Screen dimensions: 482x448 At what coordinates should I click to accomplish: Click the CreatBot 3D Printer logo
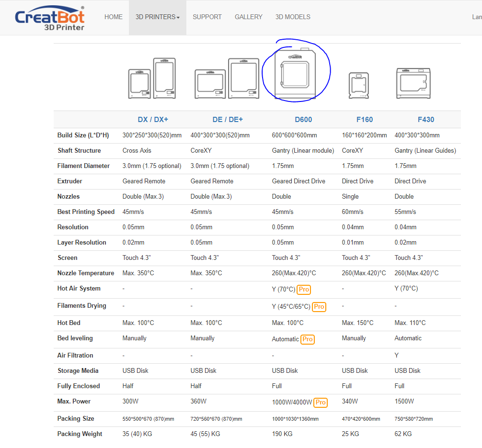[x=50, y=18]
